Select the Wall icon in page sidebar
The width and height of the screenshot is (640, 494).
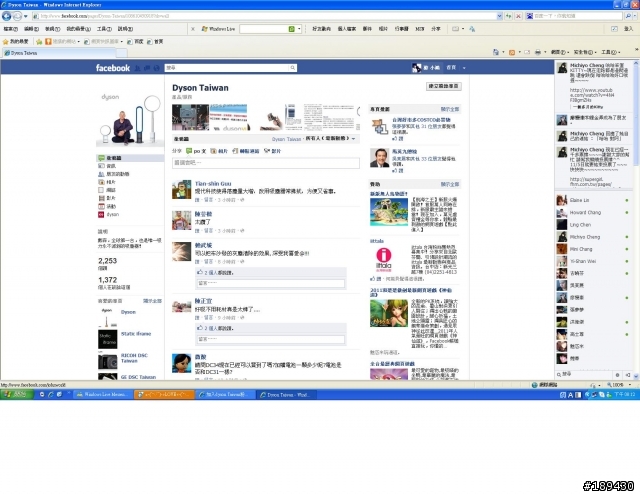[101, 158]
